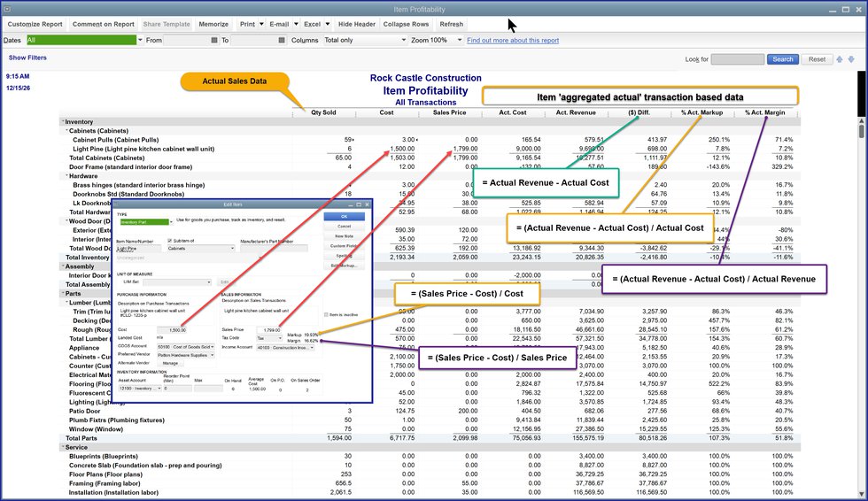Click the Show Filters link
868x501 pixels.
tap(27, 58)
